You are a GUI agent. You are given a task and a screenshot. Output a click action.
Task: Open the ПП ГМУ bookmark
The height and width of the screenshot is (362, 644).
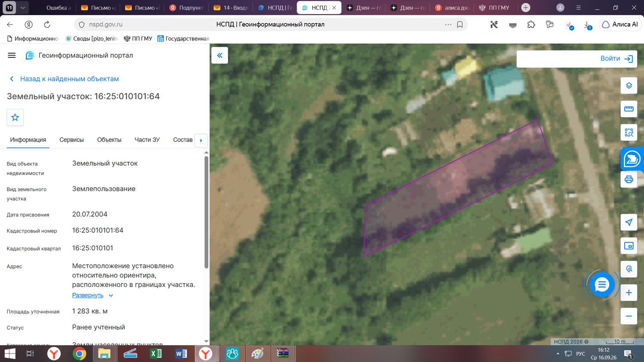point(138,39)
